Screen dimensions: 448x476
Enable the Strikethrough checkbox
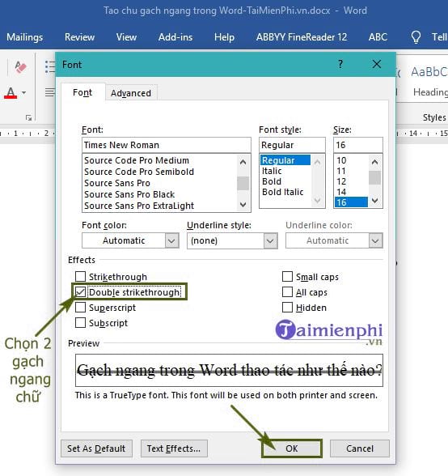point(80,277)
